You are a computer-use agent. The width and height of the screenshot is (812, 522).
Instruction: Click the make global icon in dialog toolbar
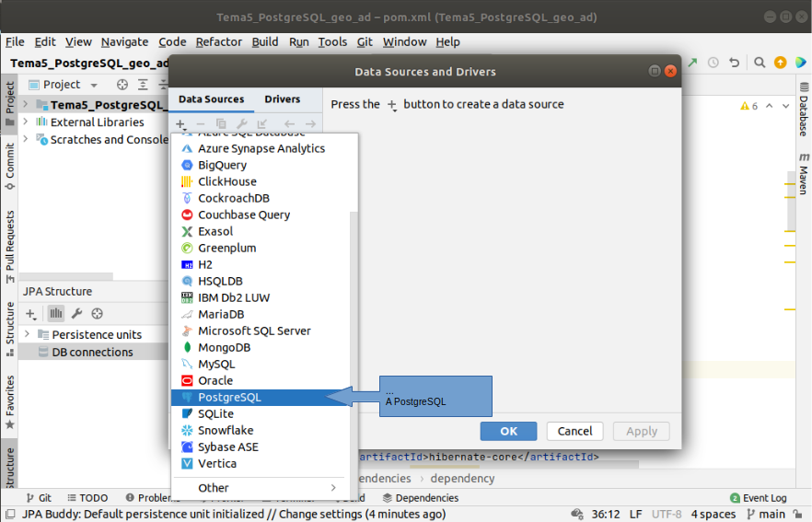point(262,123)
